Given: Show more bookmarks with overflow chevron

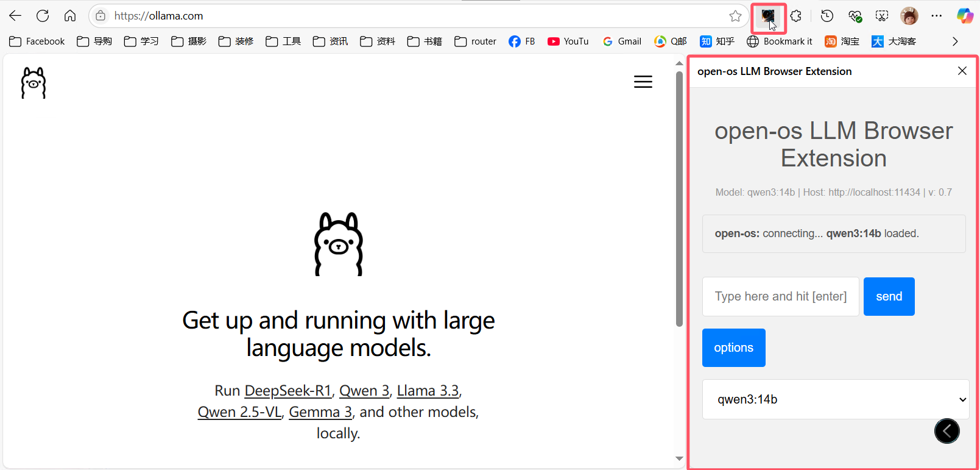Looking at the screenshot, I should (955, 41).
